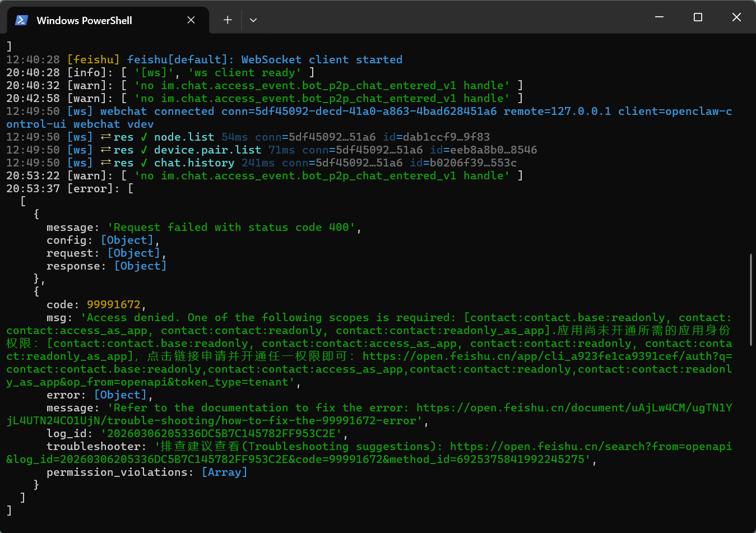The image size is (756, 533).
Task: Click 'Refer to the documentation' message text
Action: coord(201,407)
